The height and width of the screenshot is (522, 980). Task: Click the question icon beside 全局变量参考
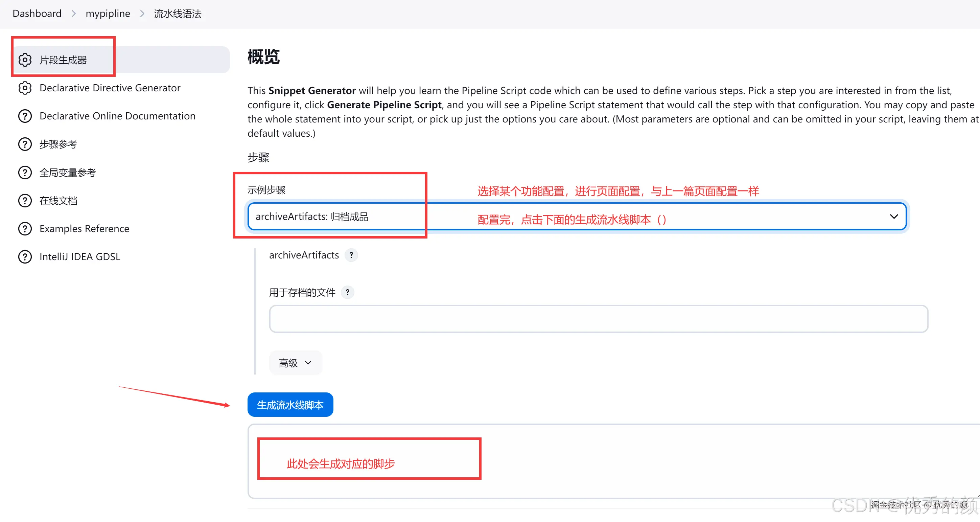pyautogui.click(x=24, y=172)
